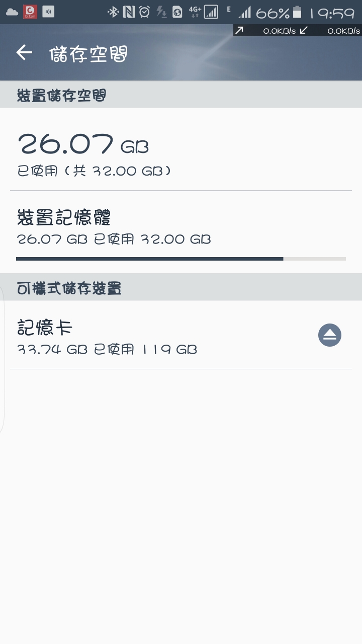Tap the red Dr.Cam notification icon
This screenshot has height=644, width=362.
[30, 12]
